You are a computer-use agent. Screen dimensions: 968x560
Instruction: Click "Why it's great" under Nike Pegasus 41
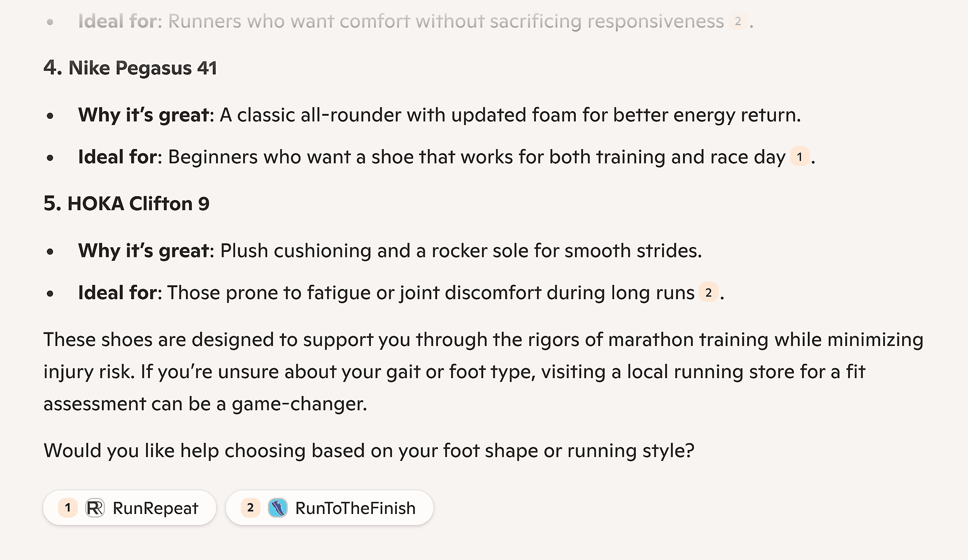144,115
